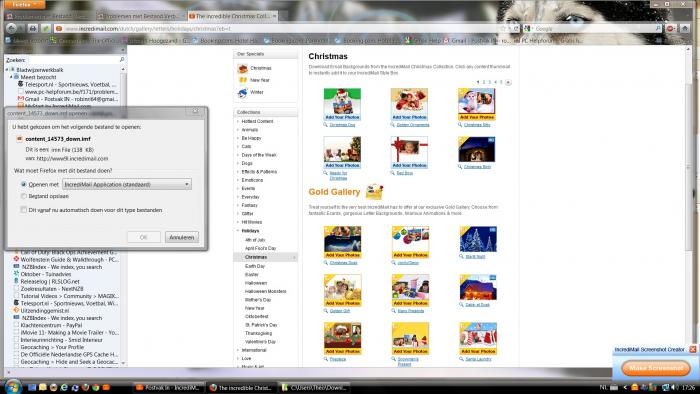Collapse the Holidays collection category

tap(238, 231)
